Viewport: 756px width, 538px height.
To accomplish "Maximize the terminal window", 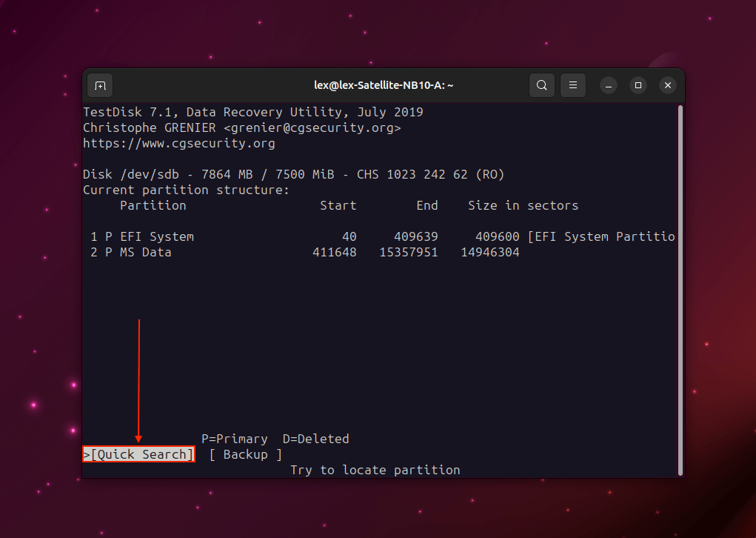I will click(x=638, y=85).
